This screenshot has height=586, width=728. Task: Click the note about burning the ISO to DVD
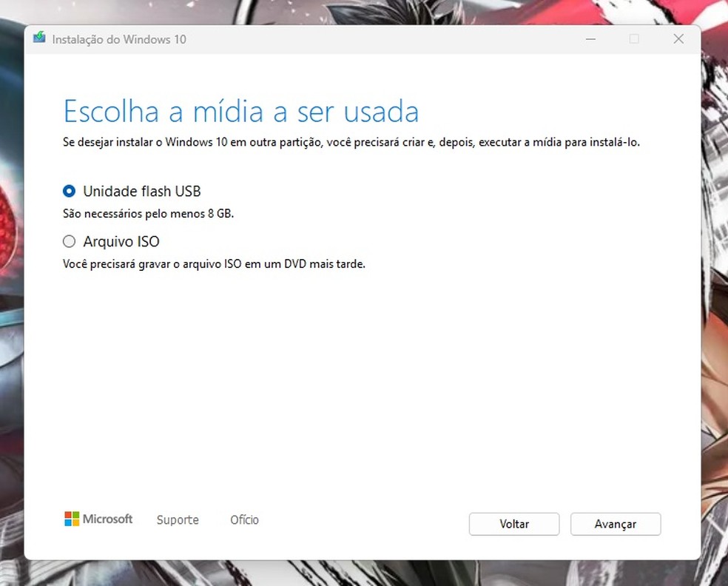(x=214, y=263)
